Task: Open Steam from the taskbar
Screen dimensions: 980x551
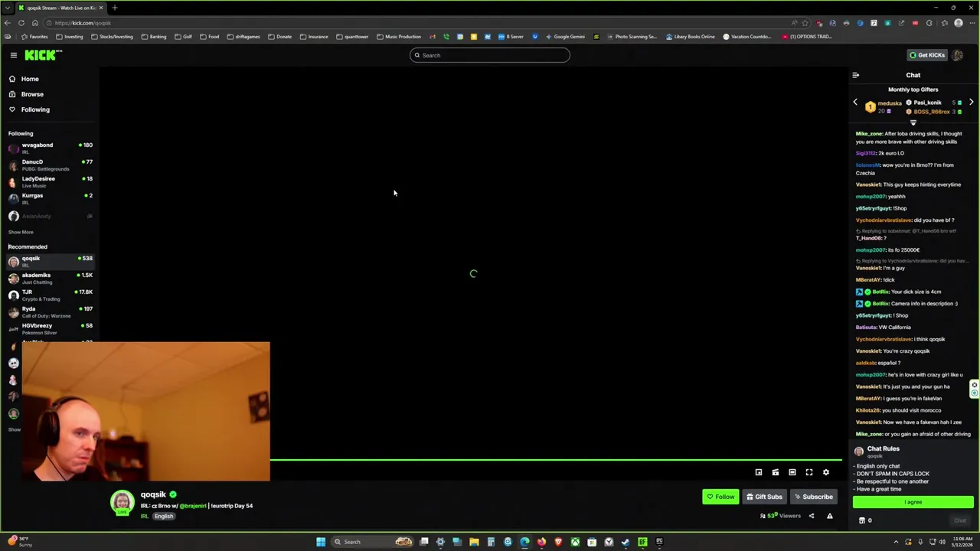Action: [x=626, y=542]
